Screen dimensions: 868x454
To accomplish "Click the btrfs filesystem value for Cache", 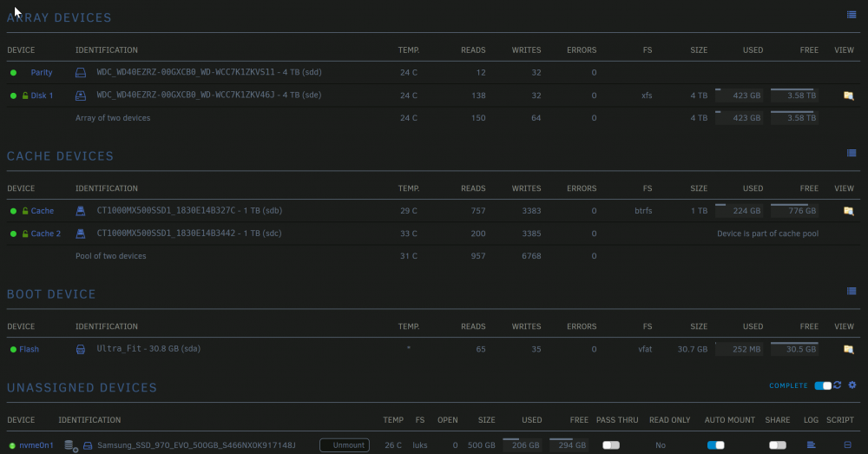I will [643, 211].
